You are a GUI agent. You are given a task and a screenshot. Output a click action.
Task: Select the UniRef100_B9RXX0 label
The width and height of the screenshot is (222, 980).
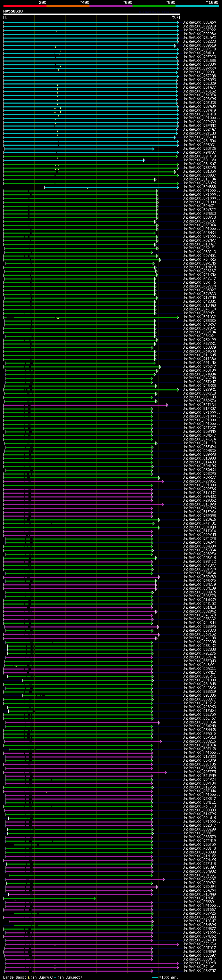(x=199, y=68)
